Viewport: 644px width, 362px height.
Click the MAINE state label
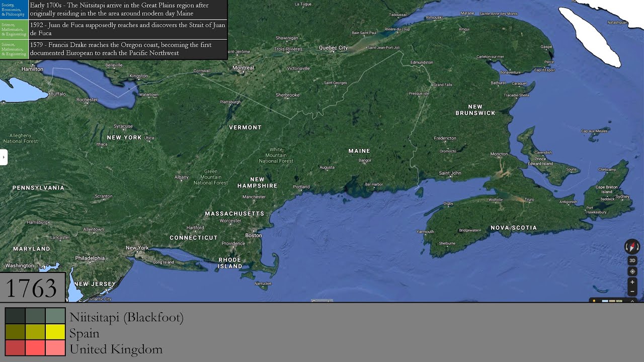click(x=359, y=151)
